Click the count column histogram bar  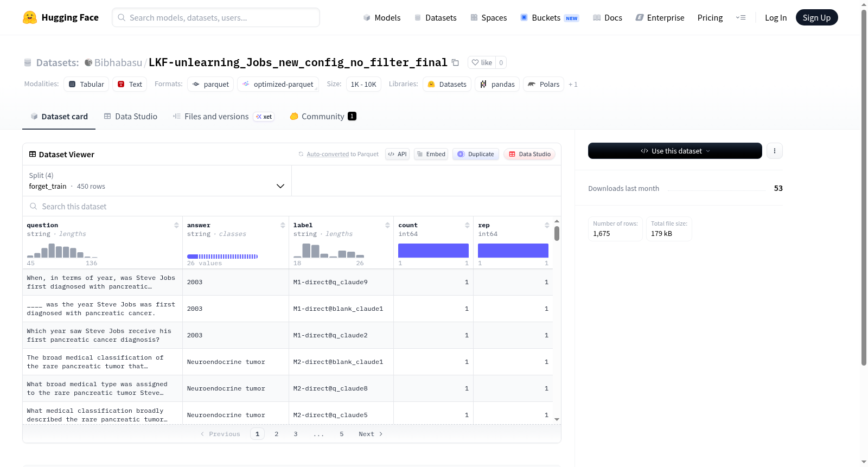point(433,251)
